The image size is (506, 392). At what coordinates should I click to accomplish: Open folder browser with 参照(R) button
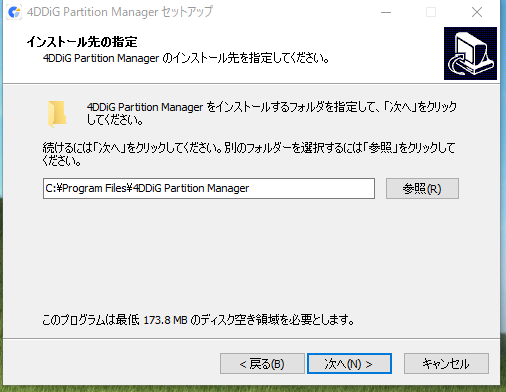click(422, 188)
